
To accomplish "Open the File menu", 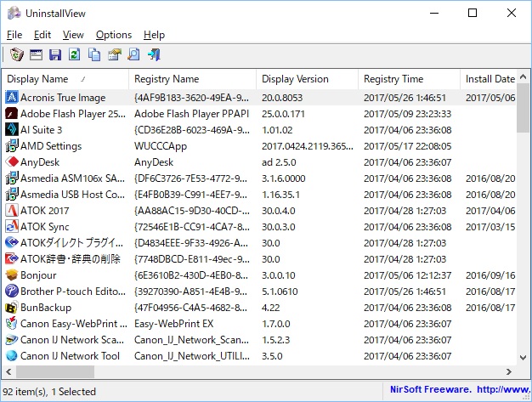I will (x=14, y=35).
